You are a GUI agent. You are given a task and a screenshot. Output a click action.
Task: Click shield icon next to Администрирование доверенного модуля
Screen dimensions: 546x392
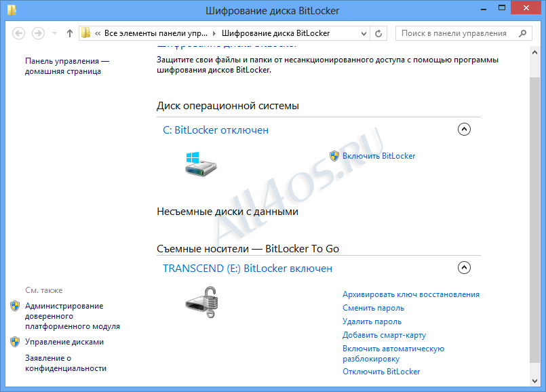click(x=15, y=306)
